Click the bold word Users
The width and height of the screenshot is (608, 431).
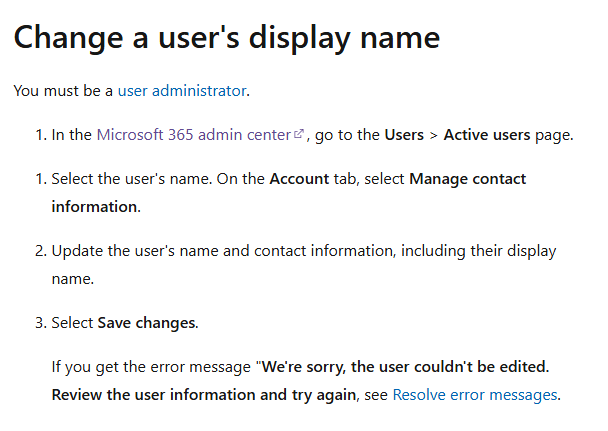[404, 135]
